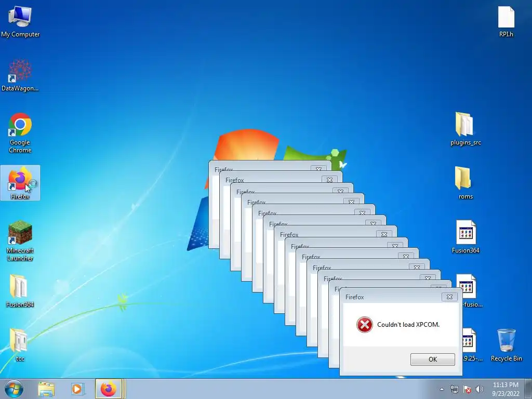Select the Firefox desktop shortcut

point(20,183)
